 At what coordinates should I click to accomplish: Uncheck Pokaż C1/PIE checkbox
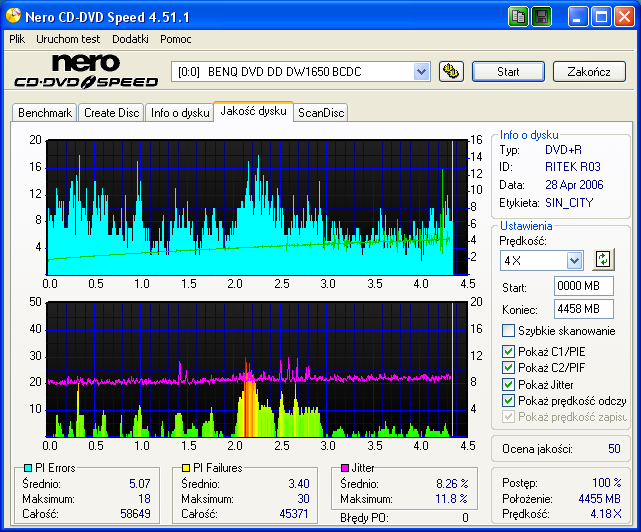click(x=508, y=351)
